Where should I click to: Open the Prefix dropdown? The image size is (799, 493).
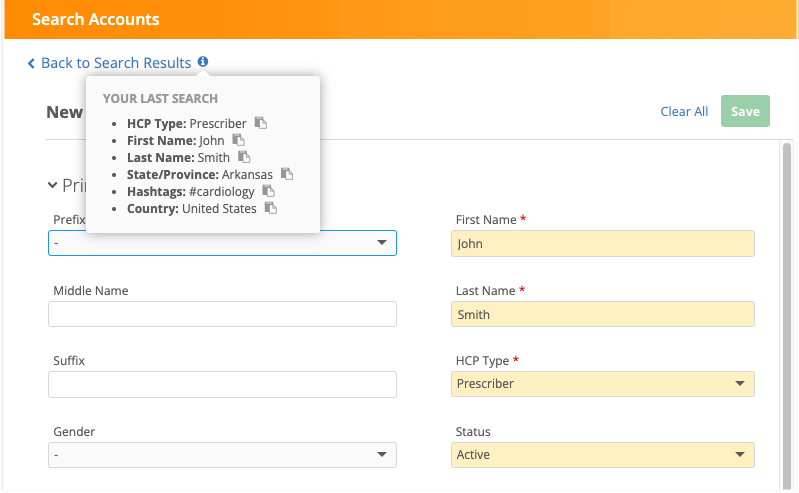[222, 243]
